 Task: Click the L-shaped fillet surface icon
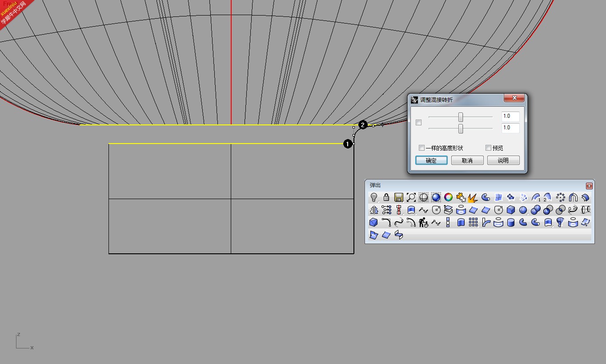(486, 222)
